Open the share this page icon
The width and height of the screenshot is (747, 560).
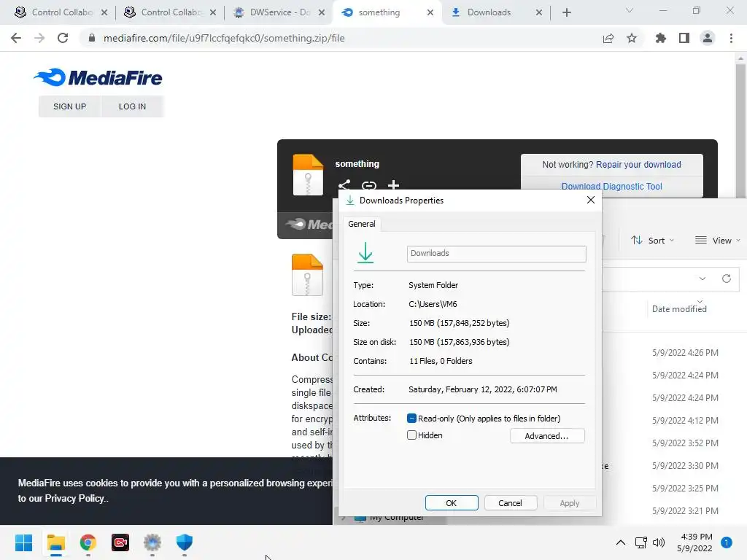(x=608, y=38)
